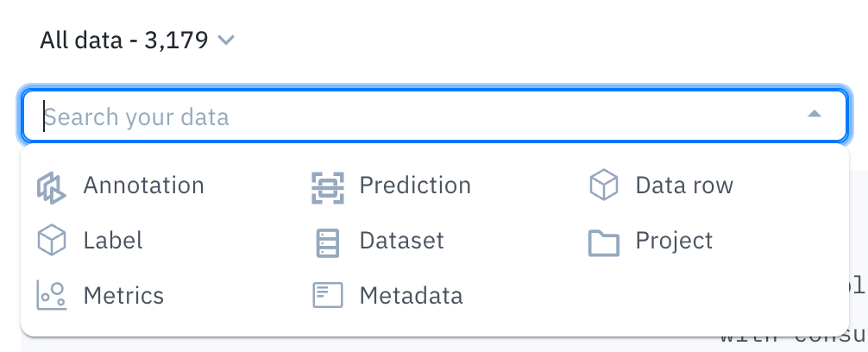Focus the Search your data field

tap(435, 116)
